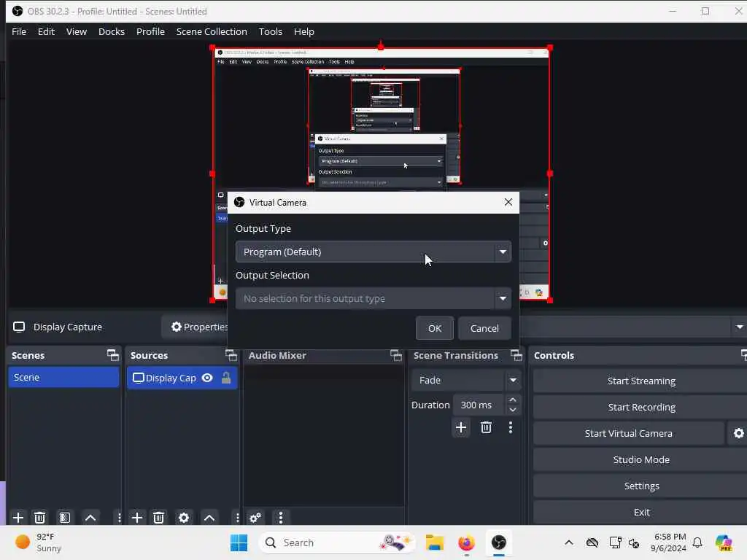Click Exit in Controls dock
The width and height of the screenshot is (747, 560).
click(640, 512)
